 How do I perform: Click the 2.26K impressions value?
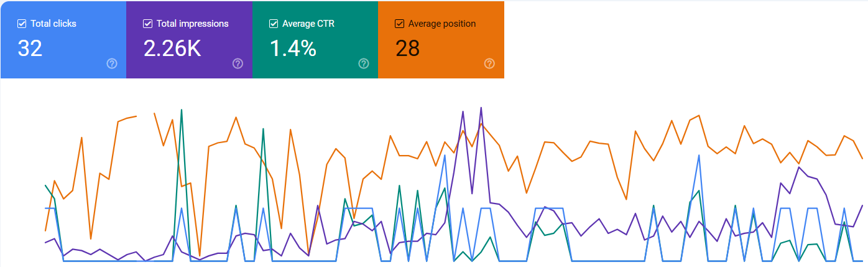click(172, 48)
